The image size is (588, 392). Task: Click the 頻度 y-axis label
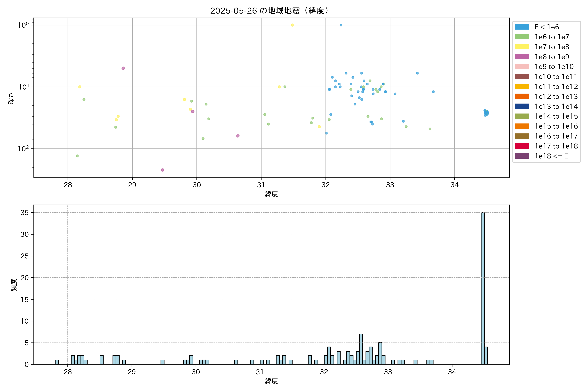click(x=14, y=285)
